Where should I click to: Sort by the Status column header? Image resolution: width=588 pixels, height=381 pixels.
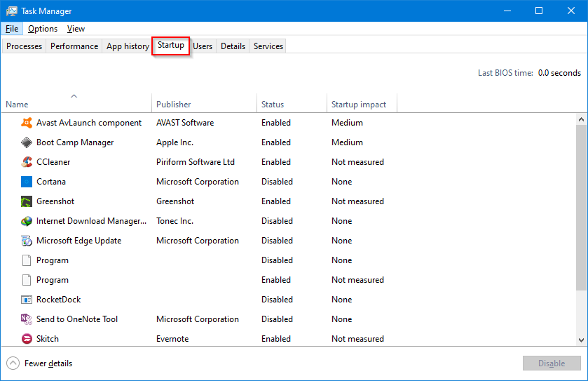coord(292,104)
